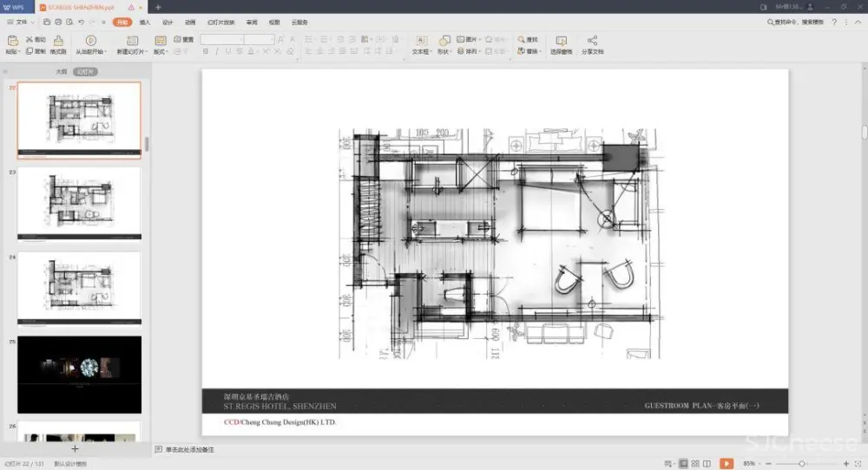Open the Animation (动画) ribbon tab

click(190, 21)
